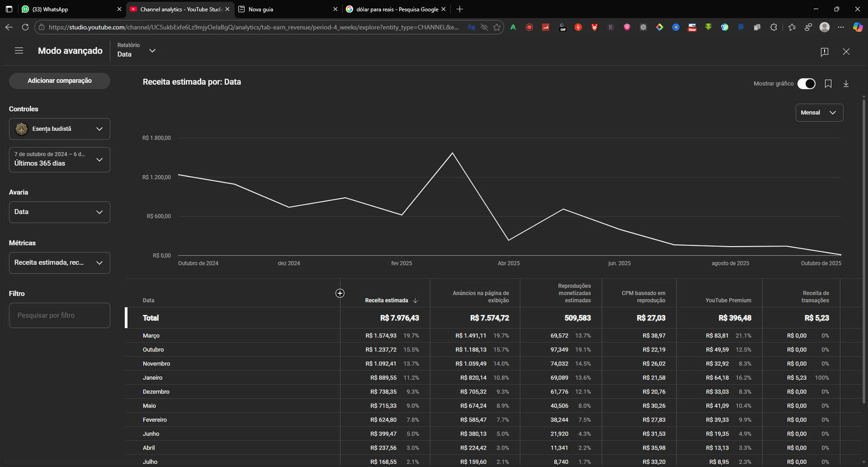This screenshot has width=868, height=467.
Task: Close advanced mode with the X icon
Action: point(846,52)
